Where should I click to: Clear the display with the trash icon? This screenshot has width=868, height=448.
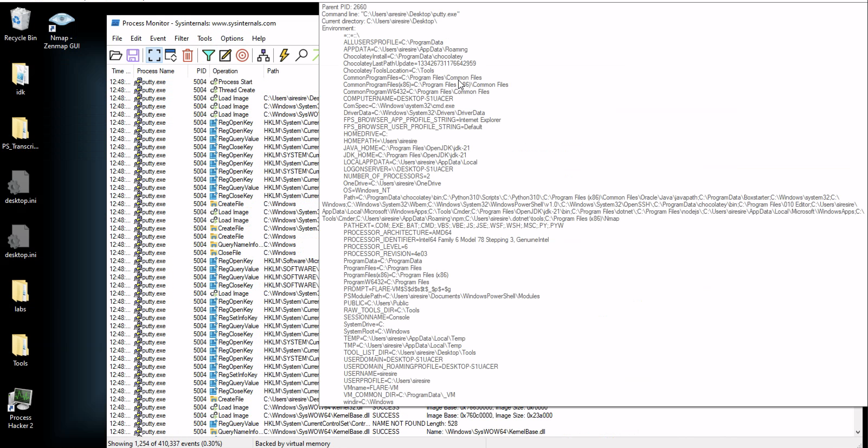pos(188,55)
